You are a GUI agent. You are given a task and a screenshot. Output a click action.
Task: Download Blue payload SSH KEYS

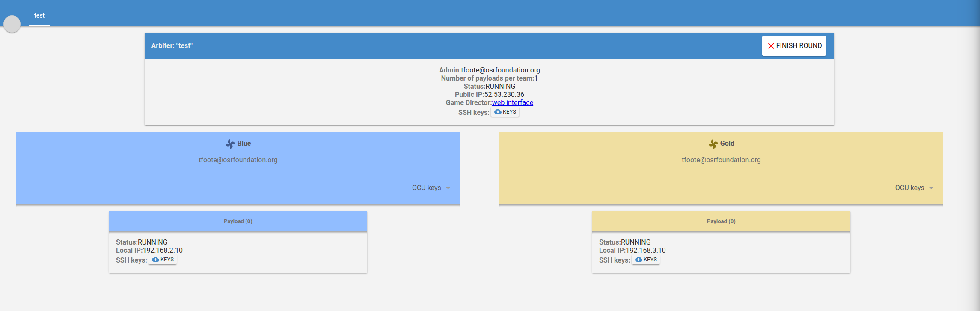[x=163, y=260]
